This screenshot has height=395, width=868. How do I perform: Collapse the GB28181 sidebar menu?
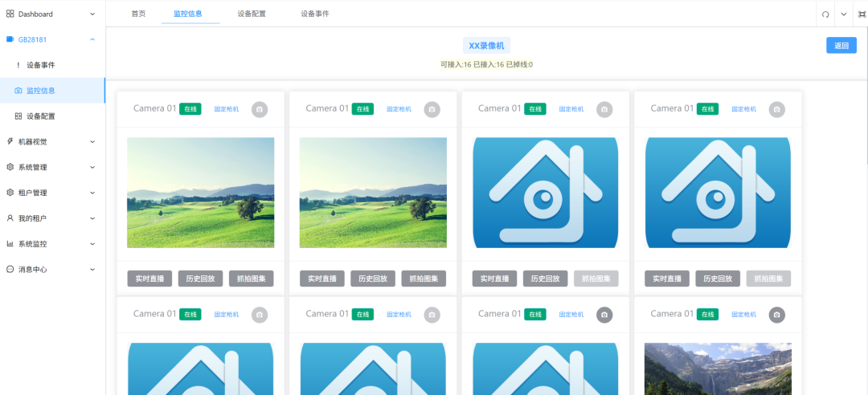click(x=92, y=39)
